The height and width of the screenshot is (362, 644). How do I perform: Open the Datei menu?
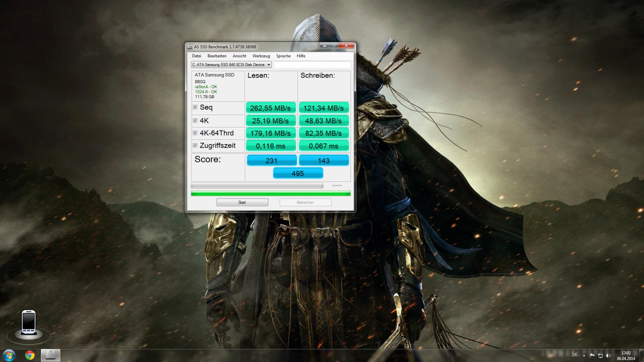(x=197, y=56)
